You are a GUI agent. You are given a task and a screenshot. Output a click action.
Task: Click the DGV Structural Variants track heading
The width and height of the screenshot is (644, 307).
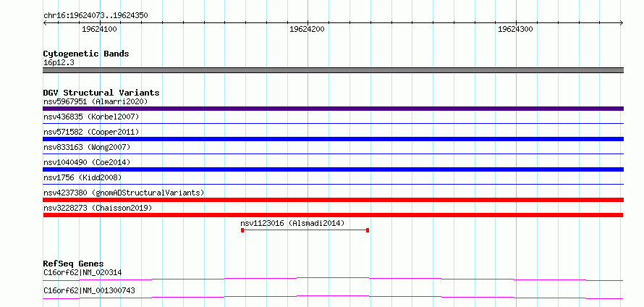pyautogui.click(x=101, y=93)
